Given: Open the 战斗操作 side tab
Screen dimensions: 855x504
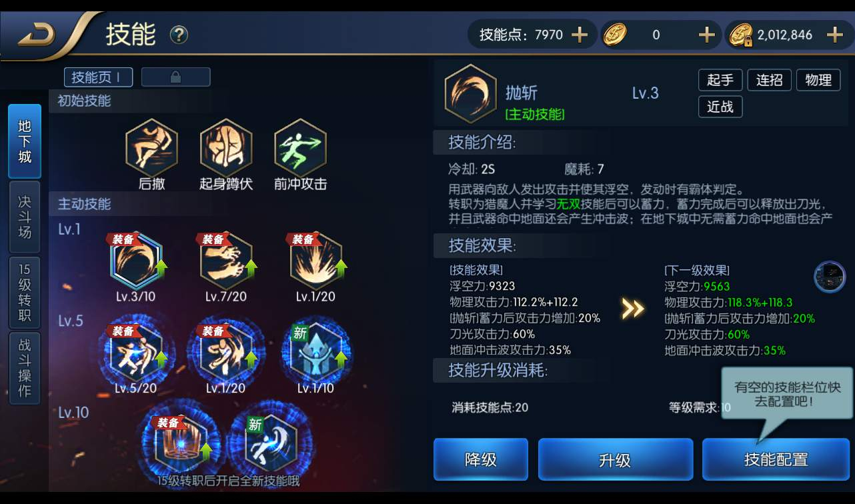Looking at the screenshot, I should [25, 367].
